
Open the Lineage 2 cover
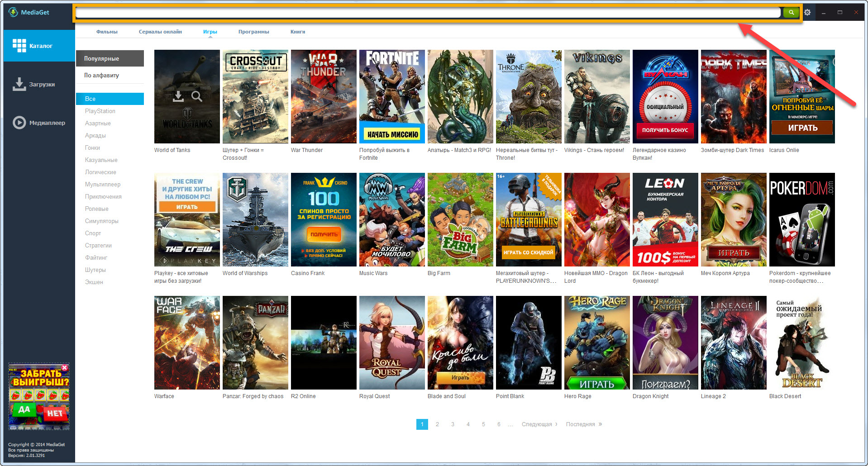[x=734, y=342]
